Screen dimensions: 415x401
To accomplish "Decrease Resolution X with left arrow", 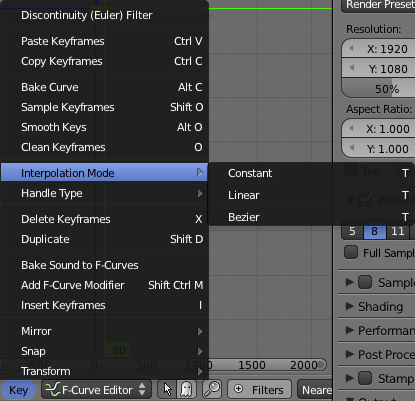I will click(351, 49).
